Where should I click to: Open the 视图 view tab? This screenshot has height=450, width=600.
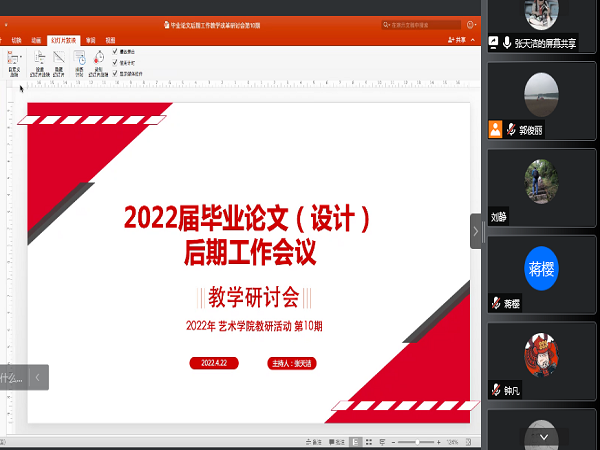(x=110, y=40)
